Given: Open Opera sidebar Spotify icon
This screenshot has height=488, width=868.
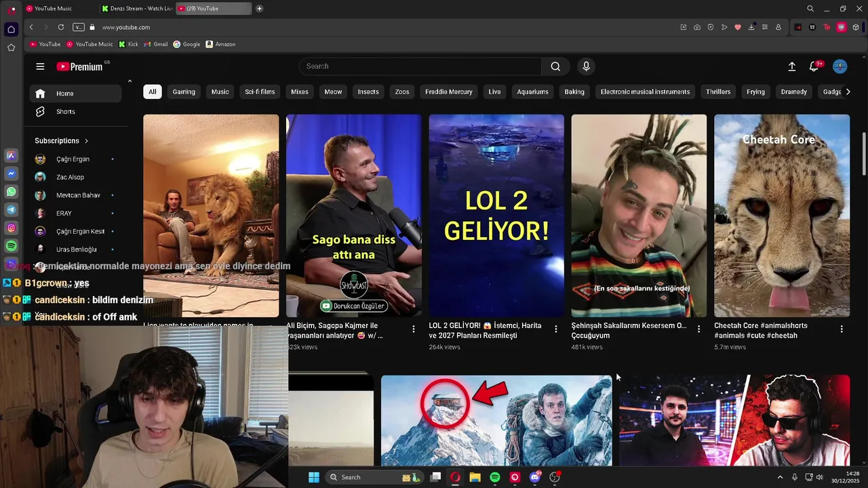Looking at the screenshot, I should point(12,246).
